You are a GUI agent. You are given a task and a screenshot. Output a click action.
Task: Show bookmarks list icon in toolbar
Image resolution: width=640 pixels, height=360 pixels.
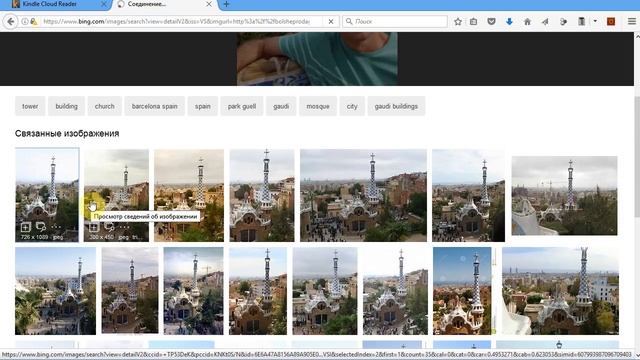click(x=473, y=22)
